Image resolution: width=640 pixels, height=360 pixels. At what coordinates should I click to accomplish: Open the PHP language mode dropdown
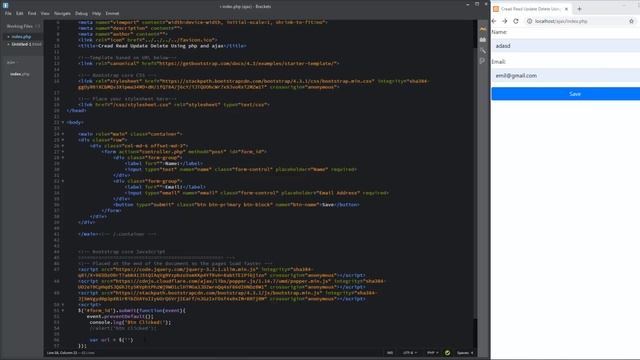tap(432, 353)
